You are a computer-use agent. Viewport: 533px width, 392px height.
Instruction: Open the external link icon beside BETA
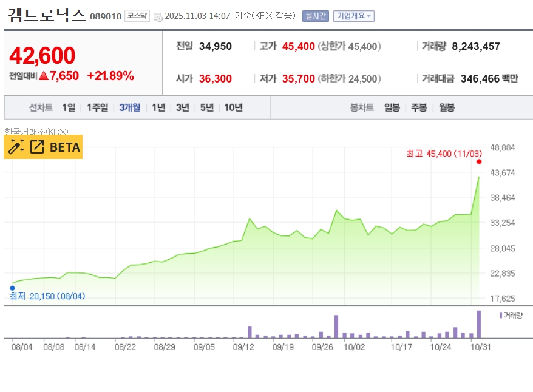point(37,147)
